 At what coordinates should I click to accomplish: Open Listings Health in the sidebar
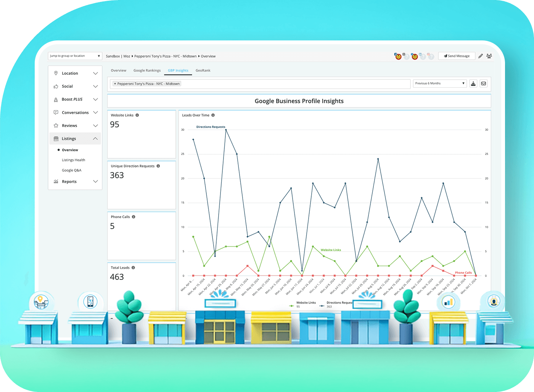coord(73,160)
